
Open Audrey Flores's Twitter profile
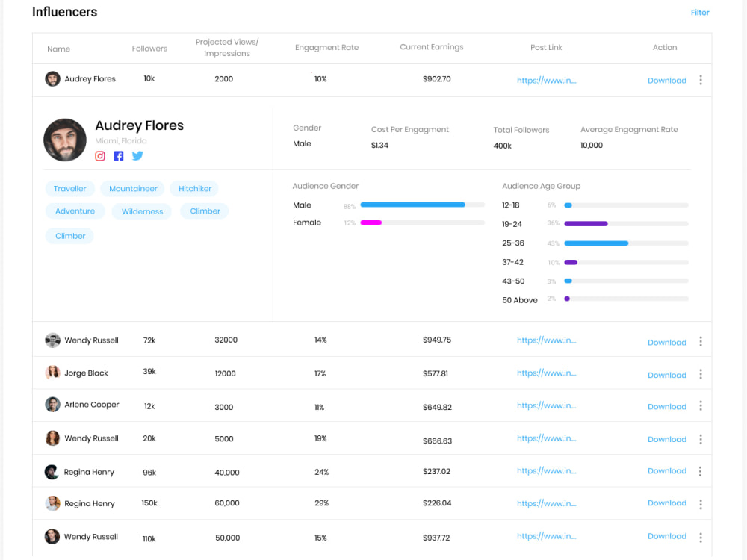137,156
